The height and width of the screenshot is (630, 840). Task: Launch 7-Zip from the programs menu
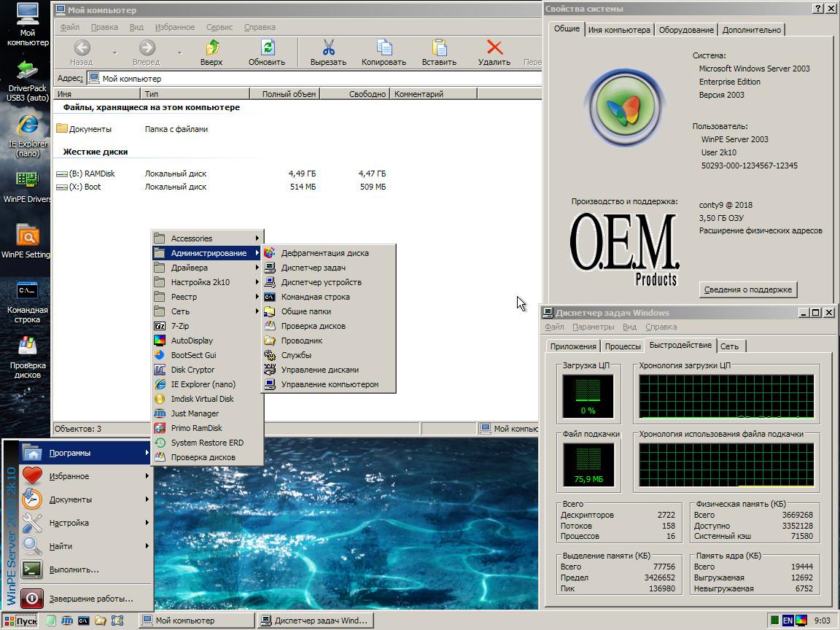point(180,326)
